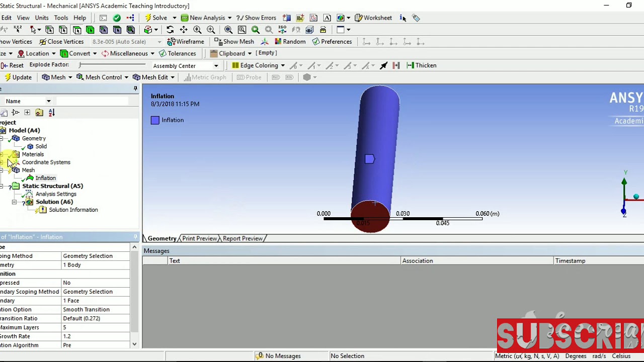
Task: Open the Solve dropdown arrow
Action: point(175,18)
